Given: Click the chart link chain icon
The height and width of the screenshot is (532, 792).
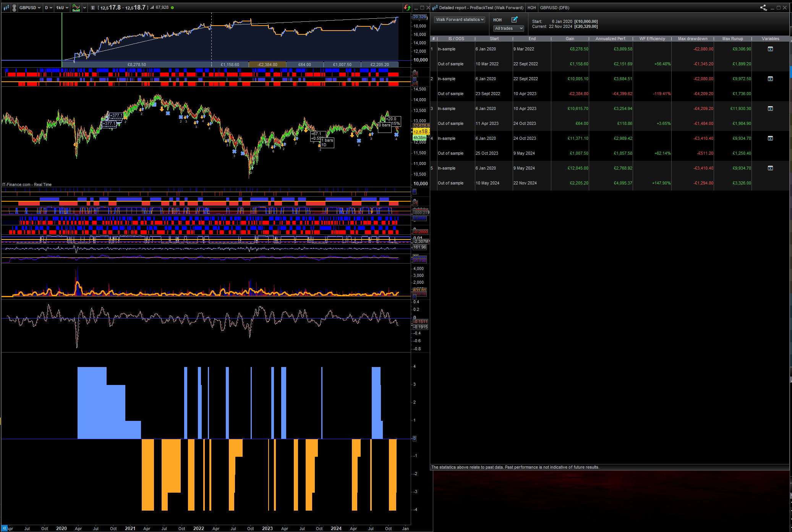Looking at the screenshot, I should [14, 8].
